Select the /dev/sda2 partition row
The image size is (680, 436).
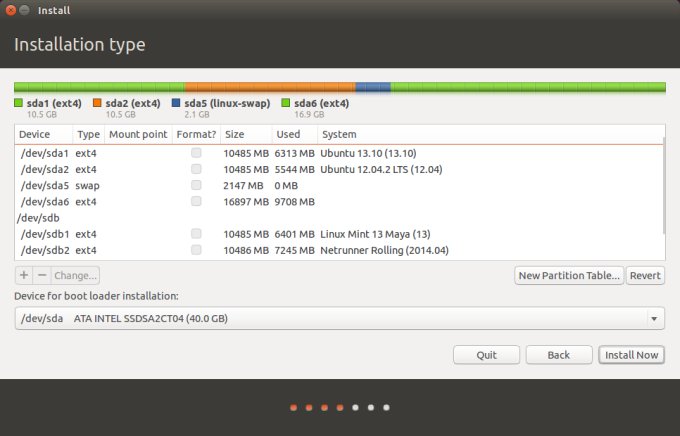point(339,169)
